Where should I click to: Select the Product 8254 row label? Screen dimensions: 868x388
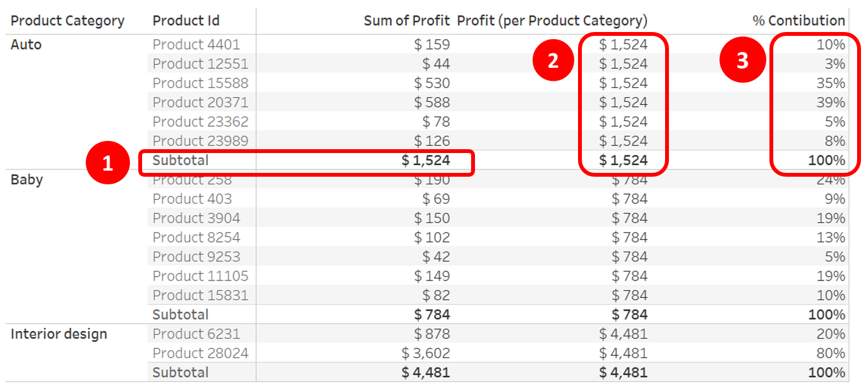[197, 238]
